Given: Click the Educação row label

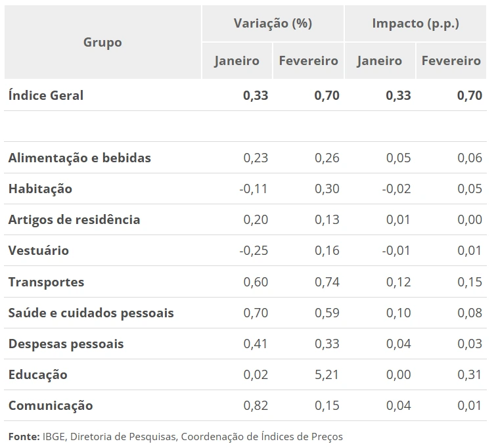Looking at the screenshot, I should tap(37, 374).
